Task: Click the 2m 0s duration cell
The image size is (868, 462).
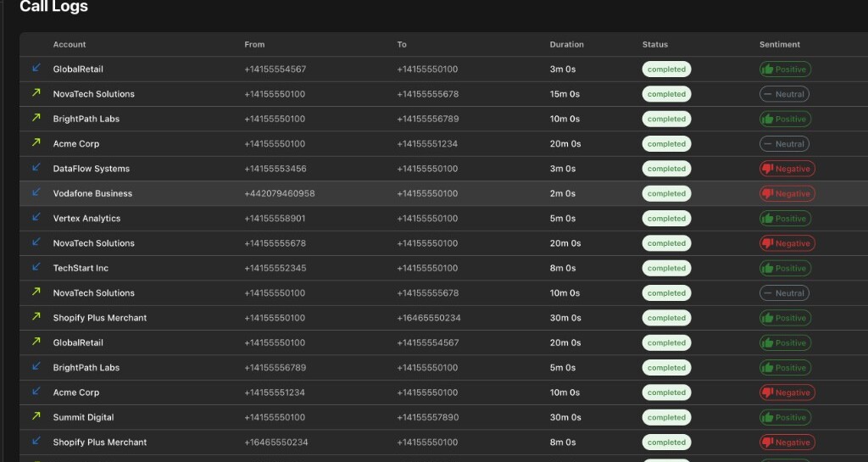Action: 563,193
